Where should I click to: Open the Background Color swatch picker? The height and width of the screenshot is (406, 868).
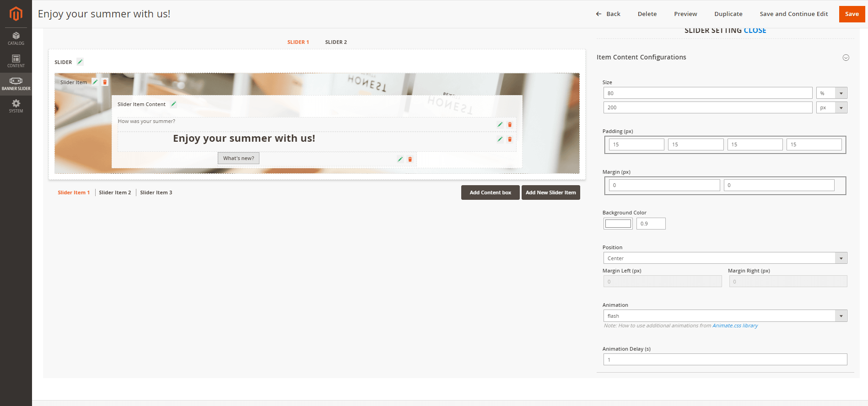pyautogui.click(x=618, y=224)
